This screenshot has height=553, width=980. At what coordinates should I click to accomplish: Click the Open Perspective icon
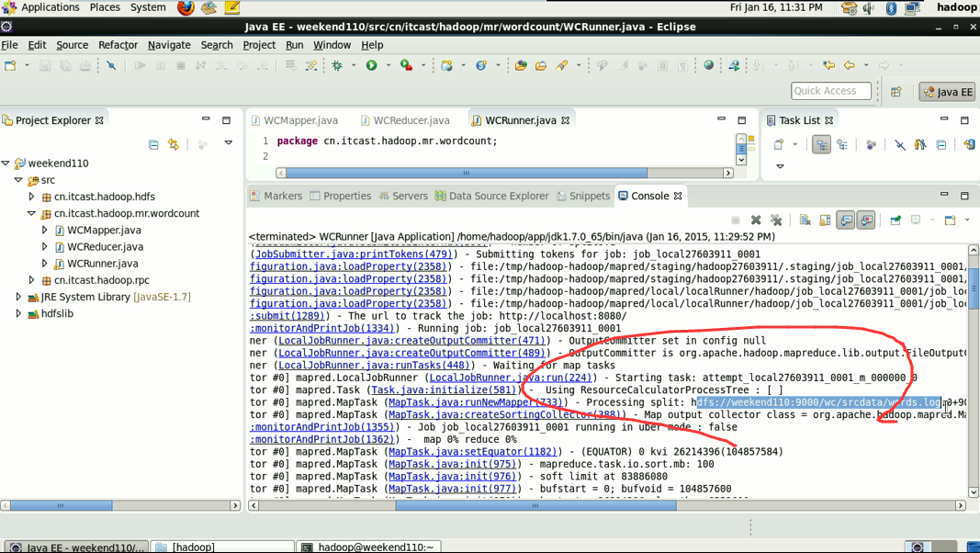click(896, 91)
